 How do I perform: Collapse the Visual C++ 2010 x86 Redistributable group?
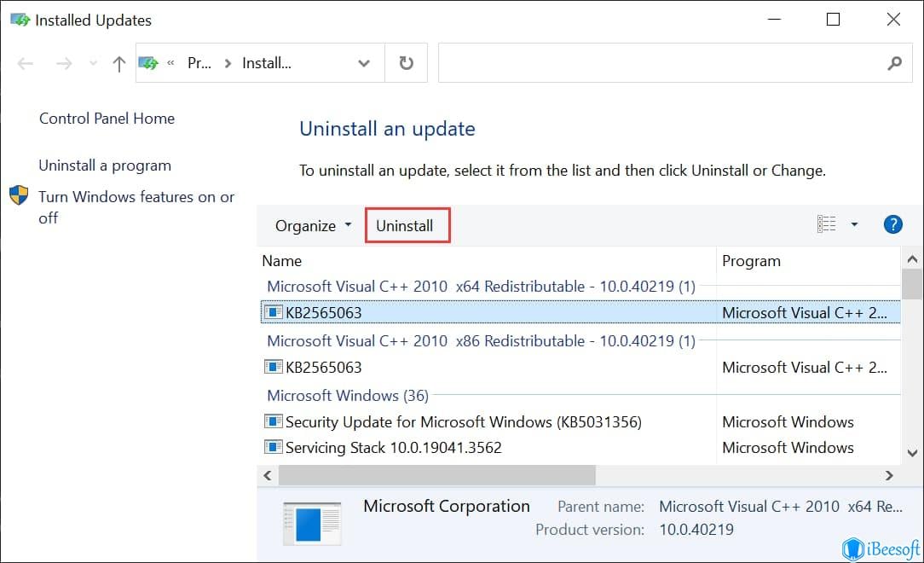click(481, 341)
